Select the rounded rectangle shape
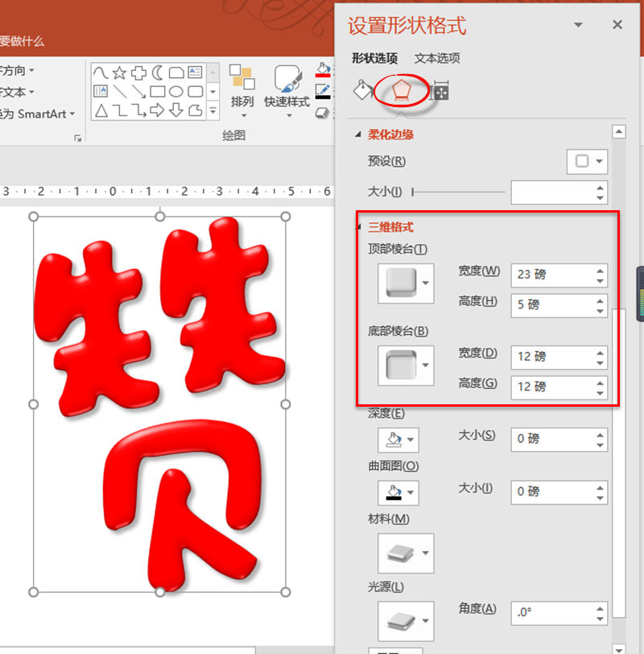The image size is (644, 654). tap(195, 91)
